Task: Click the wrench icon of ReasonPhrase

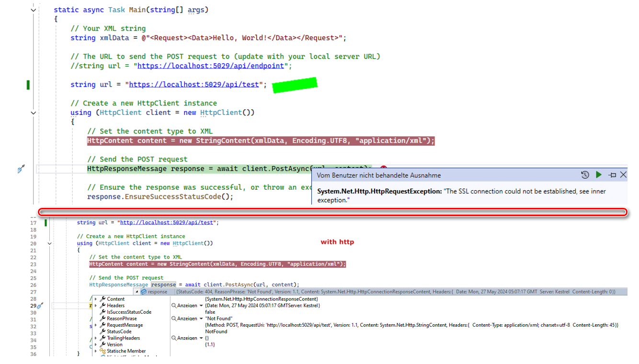Action: coord(103,318)
